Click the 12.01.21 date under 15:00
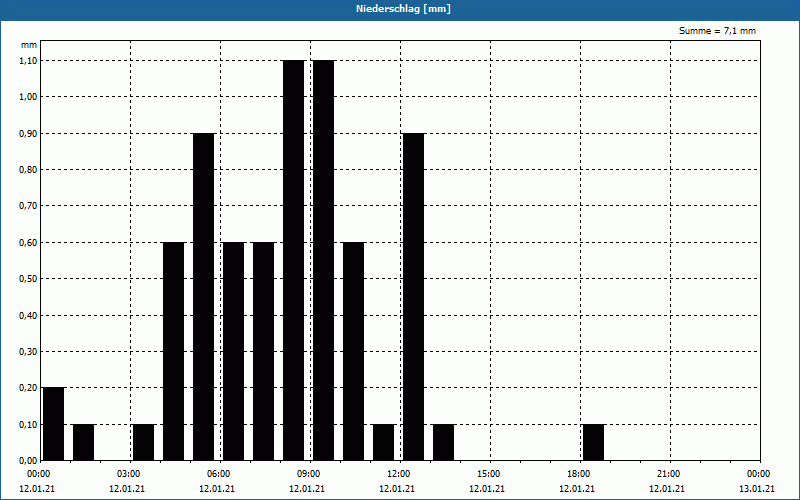The width and height of the screenshot is (800, 500). [x=487, y=489]
